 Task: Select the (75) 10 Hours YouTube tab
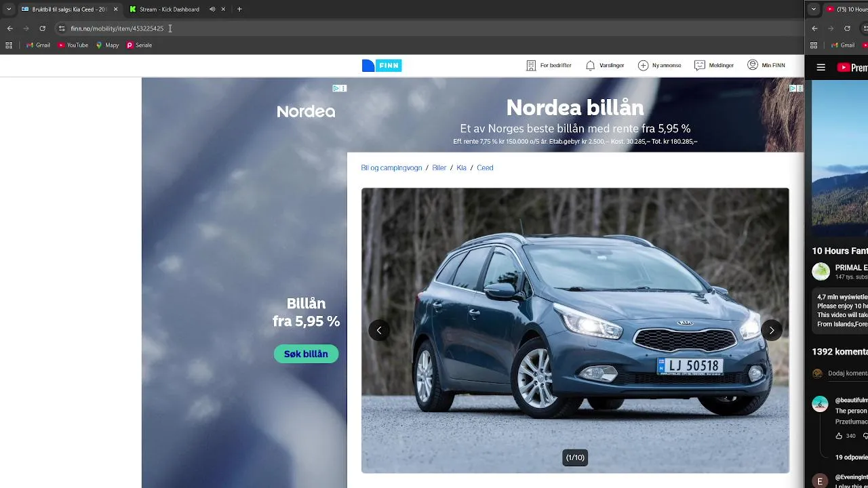point(846,9)
